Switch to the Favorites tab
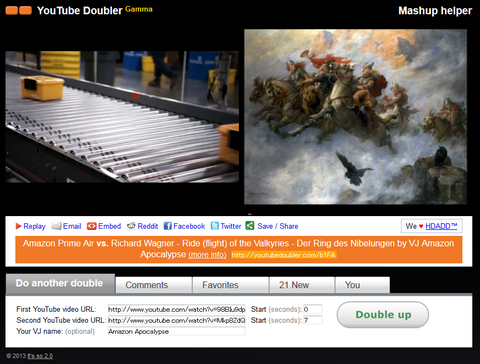The height and width of the screenshot is (364, 480). [231, 285]
